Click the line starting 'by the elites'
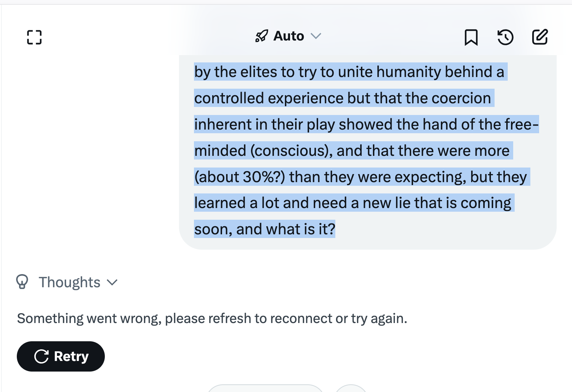Viewport: 572px width, 392px height. coord(349,72)
